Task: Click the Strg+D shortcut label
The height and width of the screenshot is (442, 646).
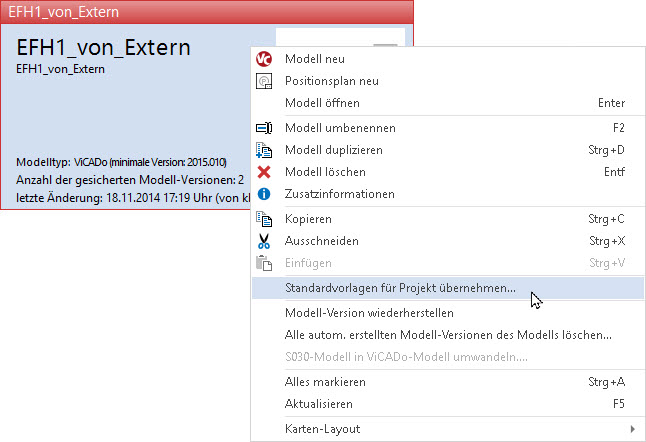Action: 606,150
